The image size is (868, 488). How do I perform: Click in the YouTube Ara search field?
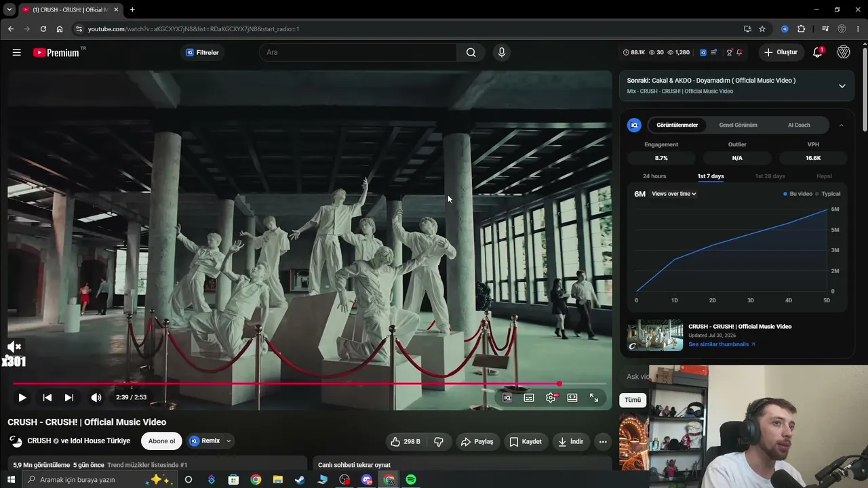pyautogui.click(x=358, y=52)
